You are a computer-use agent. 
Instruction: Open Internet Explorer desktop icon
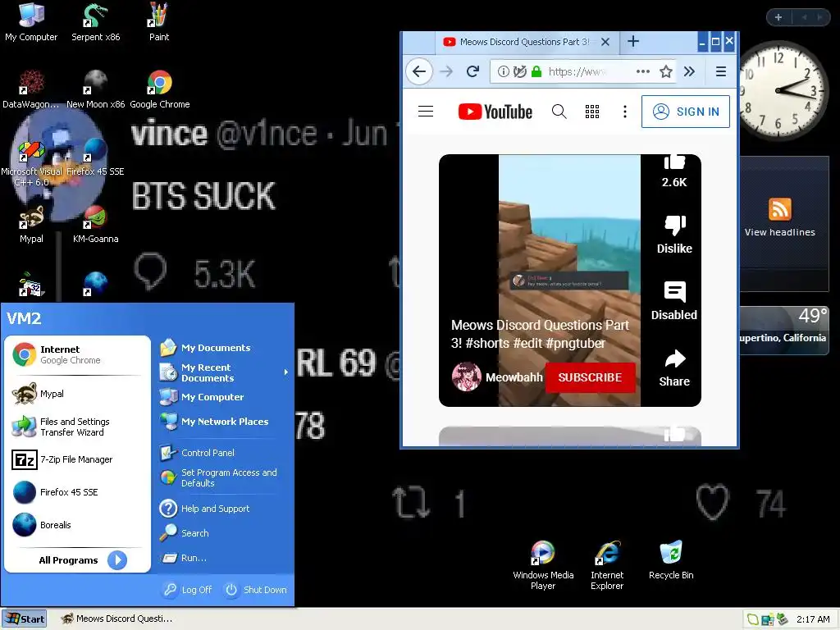[607, 564]
